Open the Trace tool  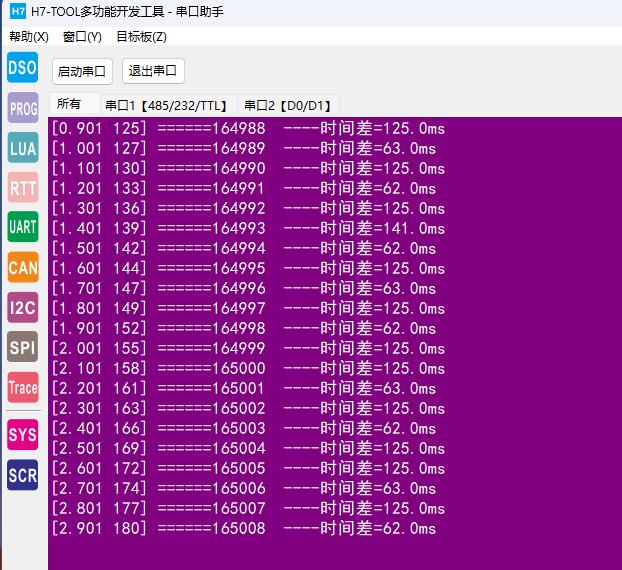click(23, 388)
